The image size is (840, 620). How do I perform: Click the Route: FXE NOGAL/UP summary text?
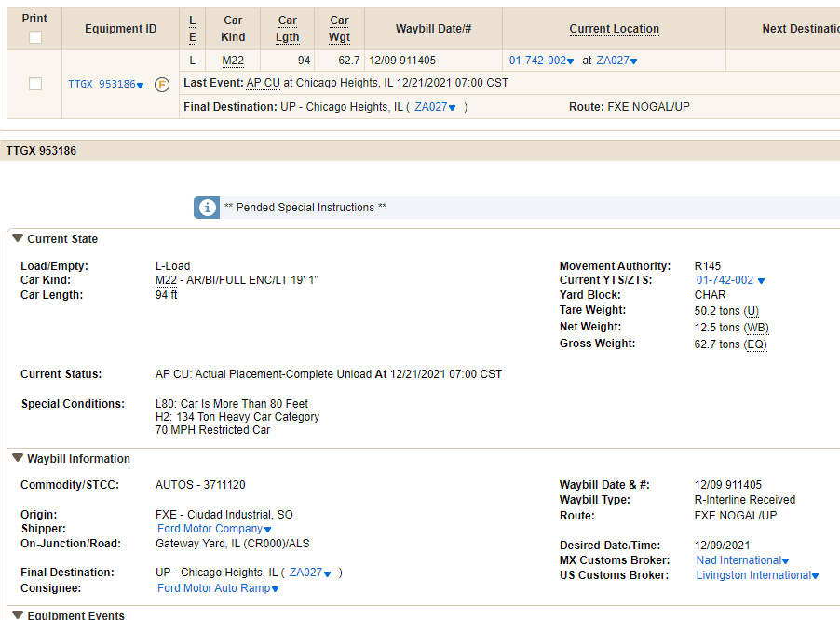pyautogui.click(x=630, y=107)
